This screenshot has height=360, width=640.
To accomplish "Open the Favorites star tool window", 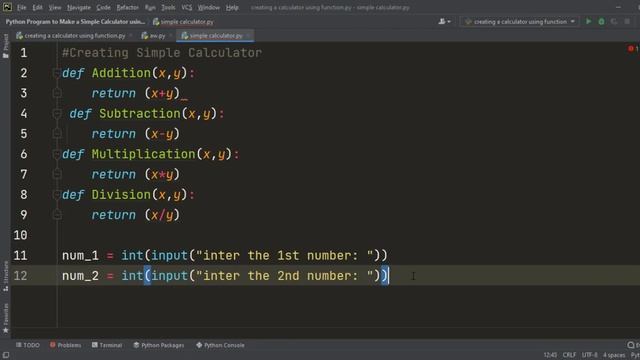I will click(x=5, y=319).
